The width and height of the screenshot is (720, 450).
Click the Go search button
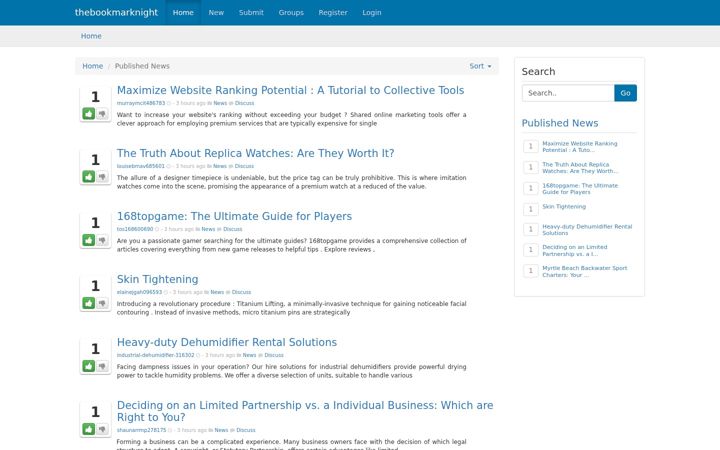pyautogui.click(x=625, y=93)
